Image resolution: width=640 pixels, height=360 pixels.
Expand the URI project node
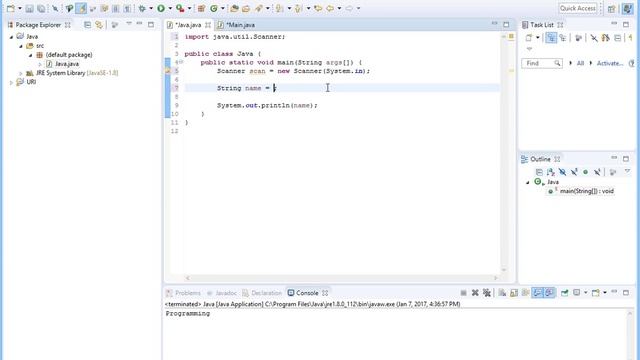[11, 82]
